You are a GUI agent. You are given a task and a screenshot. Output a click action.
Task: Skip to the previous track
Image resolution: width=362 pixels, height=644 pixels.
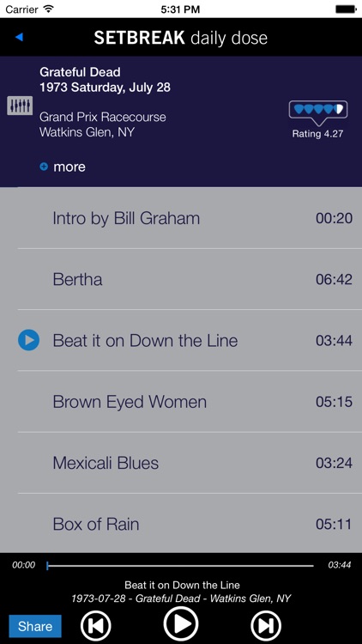tap(95, 626)
